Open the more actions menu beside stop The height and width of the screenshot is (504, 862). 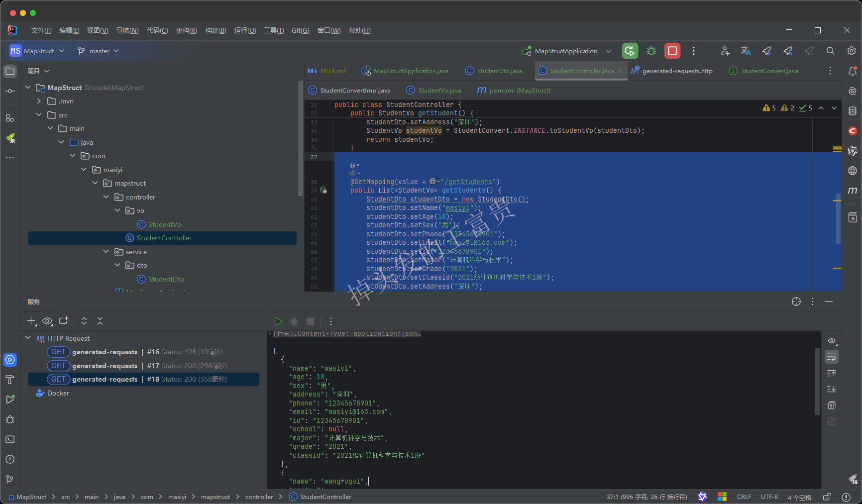pos(693,51)
